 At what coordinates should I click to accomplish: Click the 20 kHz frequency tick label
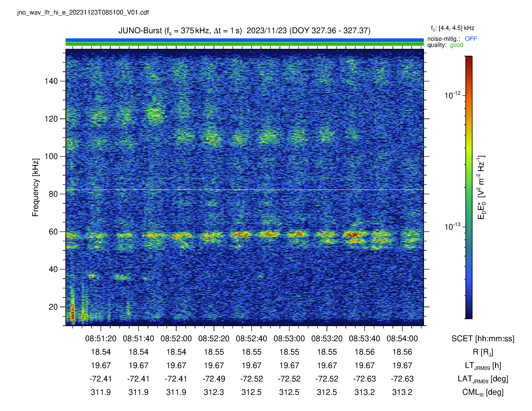(53, 307)
